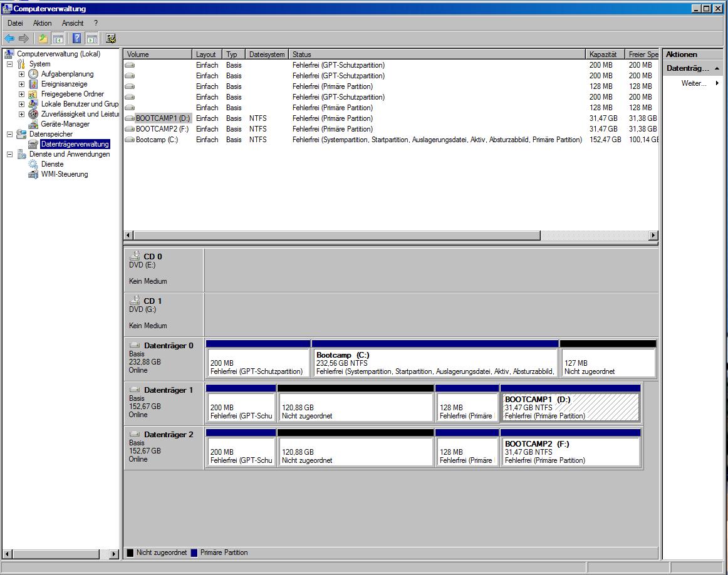
Task: Select the Geräte-Manager tree entry
Action: tap(65, 124)
